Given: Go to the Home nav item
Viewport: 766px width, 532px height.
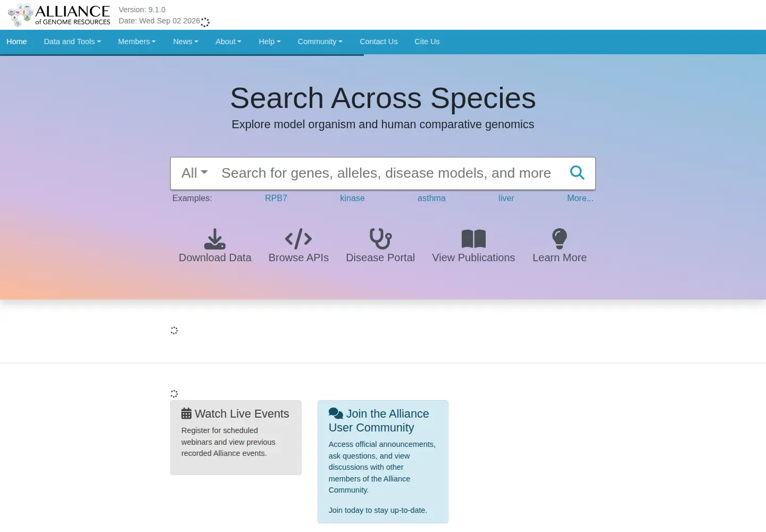Looking at the screenshot, I should click(x=16, y=41).
